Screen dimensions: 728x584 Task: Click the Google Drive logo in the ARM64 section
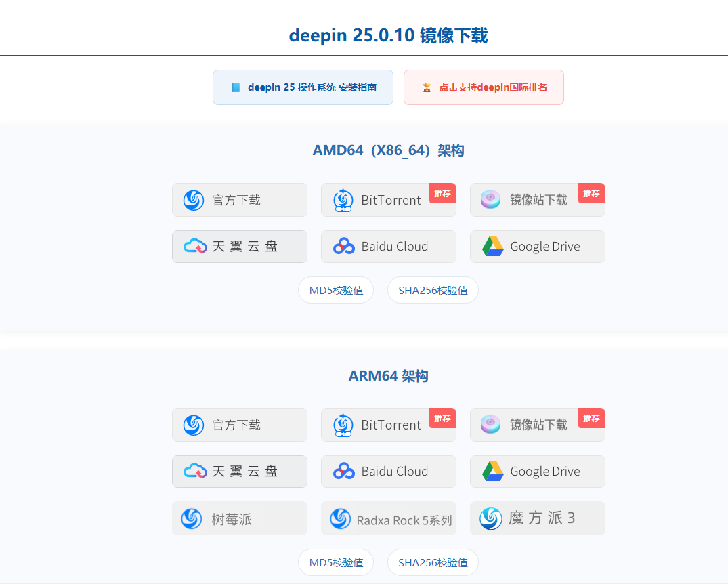click(x=492, y=471)
